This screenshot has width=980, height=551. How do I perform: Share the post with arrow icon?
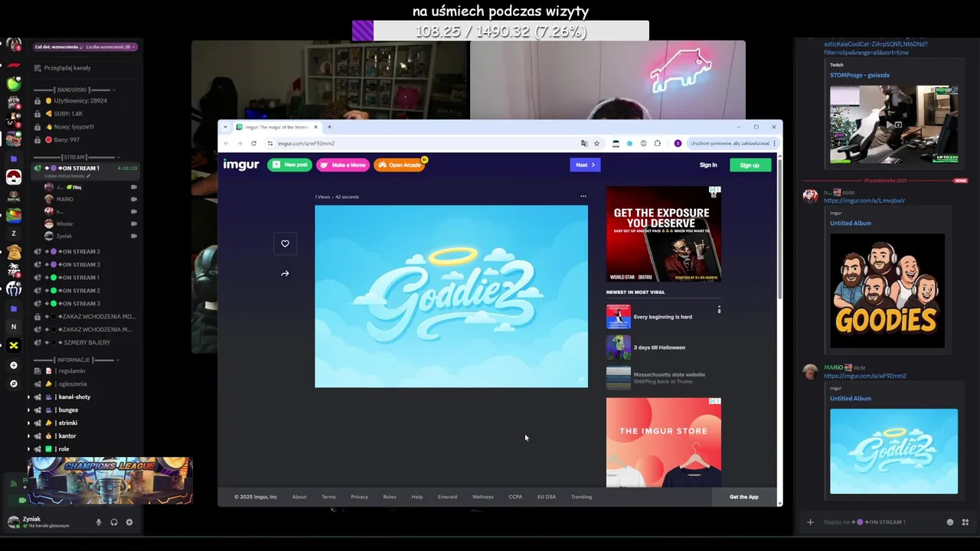pos(285,273)
